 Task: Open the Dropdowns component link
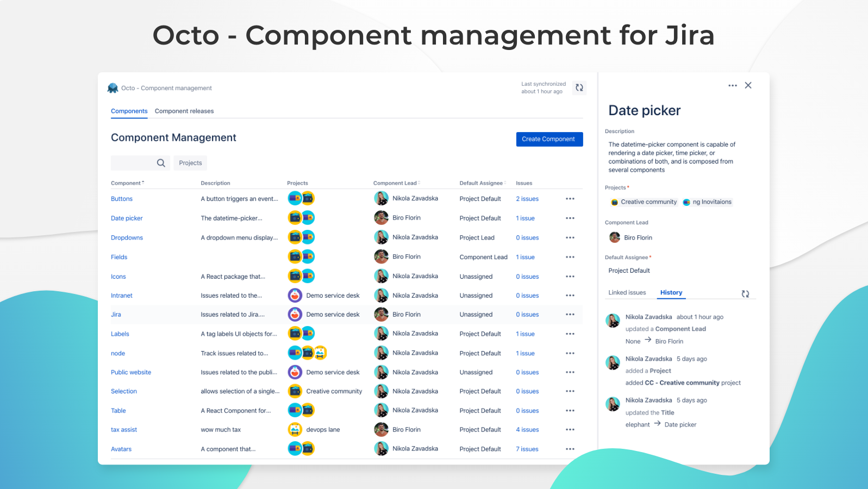point(127,238)
